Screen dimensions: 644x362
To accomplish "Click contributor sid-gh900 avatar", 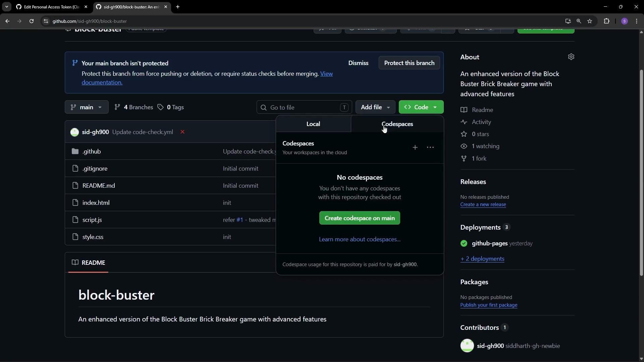I will [x=467, y=346].
